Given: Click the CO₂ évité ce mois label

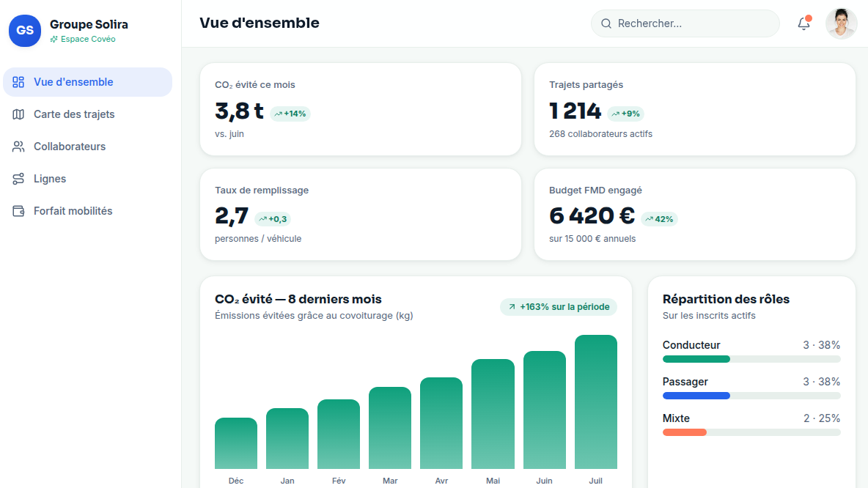Looking at the screenshot, I should 254,85.
